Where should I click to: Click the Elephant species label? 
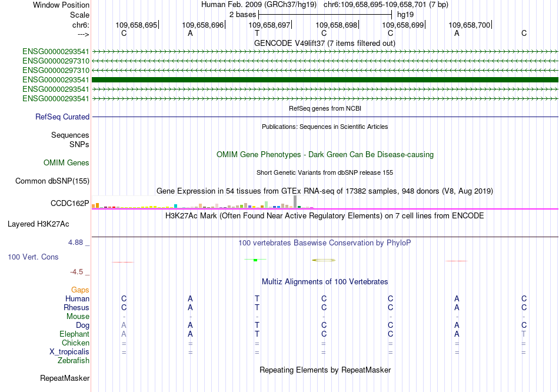tap(75, 334)
